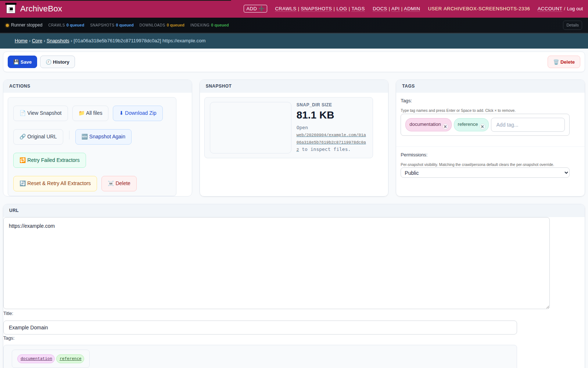
Task: Click Download Zip
Action: (138, 113)
